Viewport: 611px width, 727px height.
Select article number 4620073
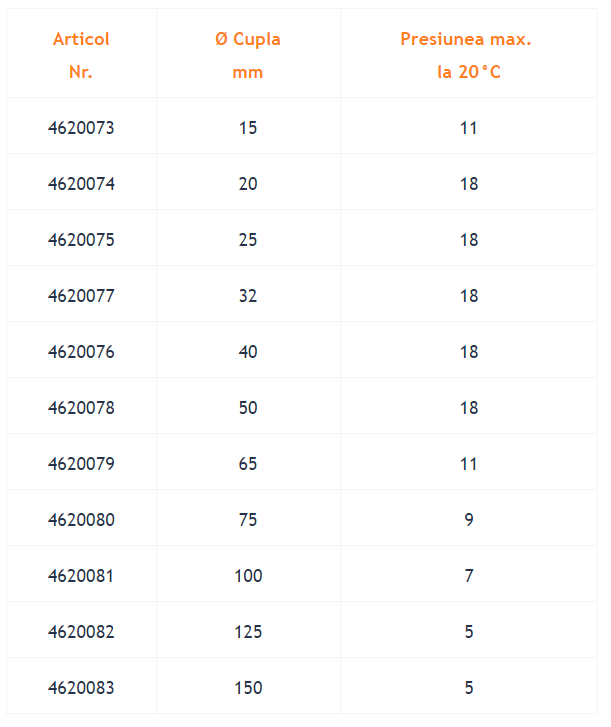[x=81, y=128]
